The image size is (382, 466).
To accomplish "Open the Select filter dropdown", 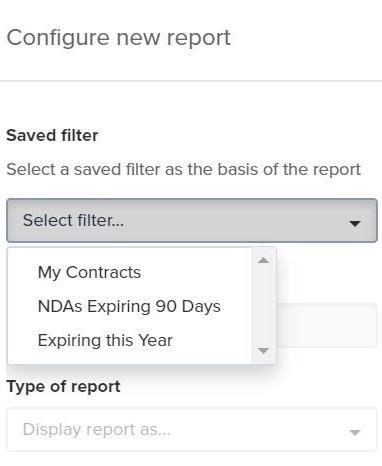I will pos(192,220).
